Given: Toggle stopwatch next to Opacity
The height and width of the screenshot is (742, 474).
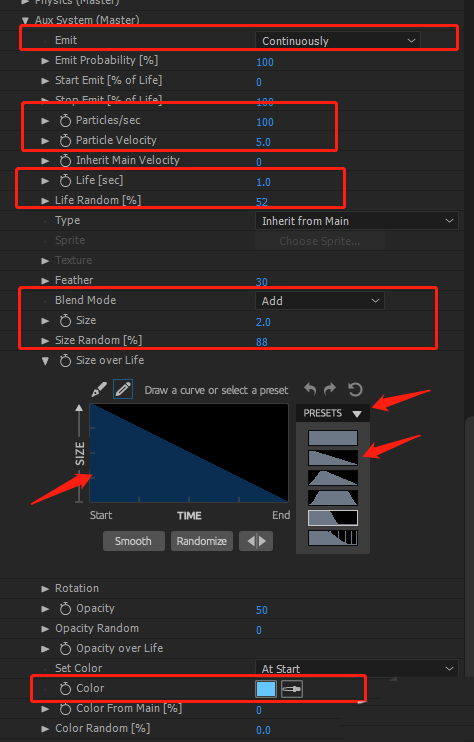Looking at the screenshot, I should pyautogui.click(x=65, y=609).
